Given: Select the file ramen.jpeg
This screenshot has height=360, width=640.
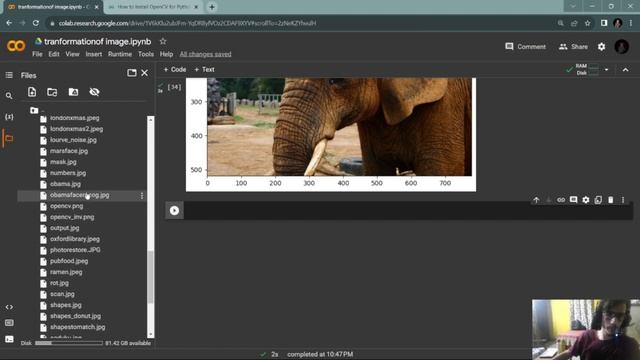Looking at the screenshot, I should point(66,272).
